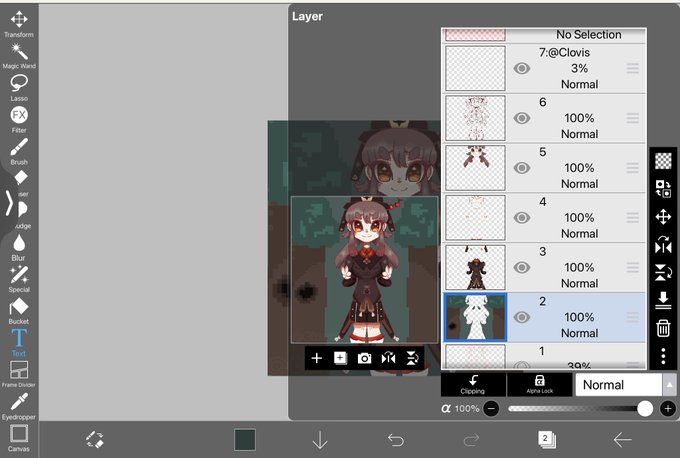Select the Transform tool

[x=19, y=24]
